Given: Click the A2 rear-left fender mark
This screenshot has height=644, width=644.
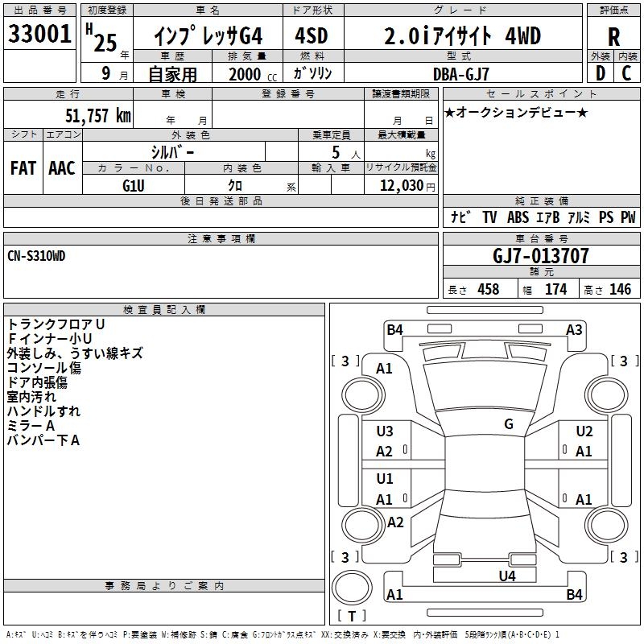Looking at the screenshot, I should pyautogui.click(x=395, y=522).
